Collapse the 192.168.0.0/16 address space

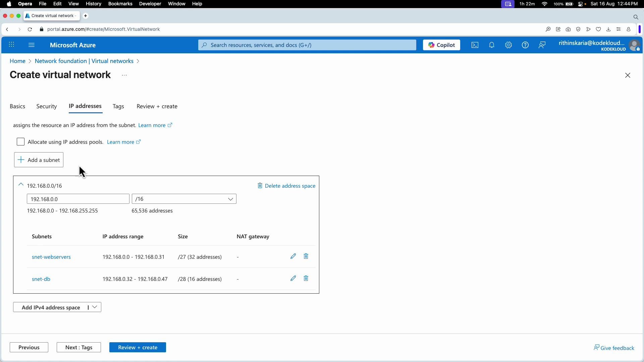coord(21,185)
